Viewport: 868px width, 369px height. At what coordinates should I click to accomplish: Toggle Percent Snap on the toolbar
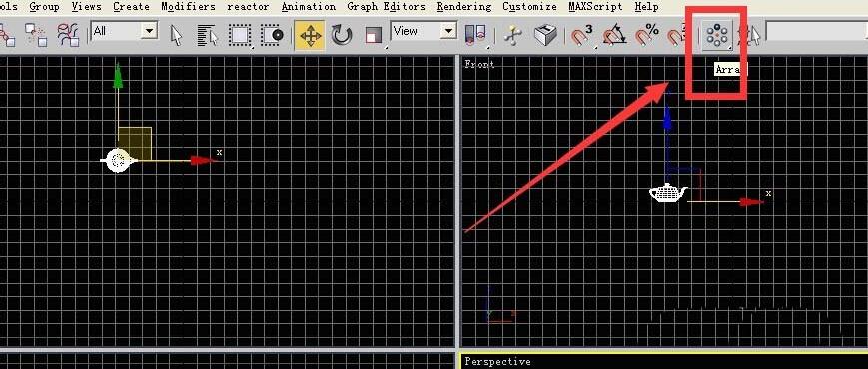pyautogui.click(x=646, y=36)
